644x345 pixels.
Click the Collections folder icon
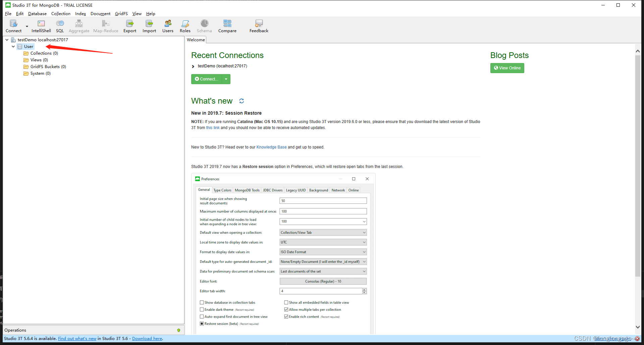click(26, 53)
